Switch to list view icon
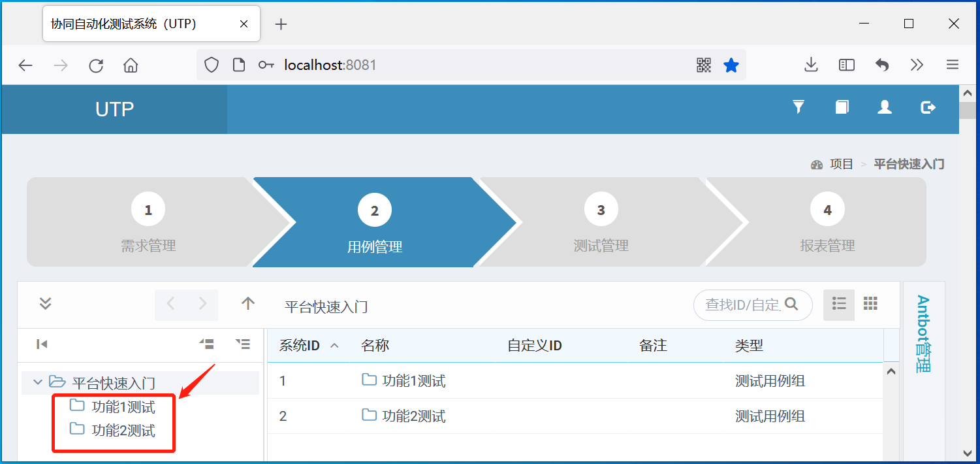The height and width of the screenshot is (464, 980). [839, 305]
